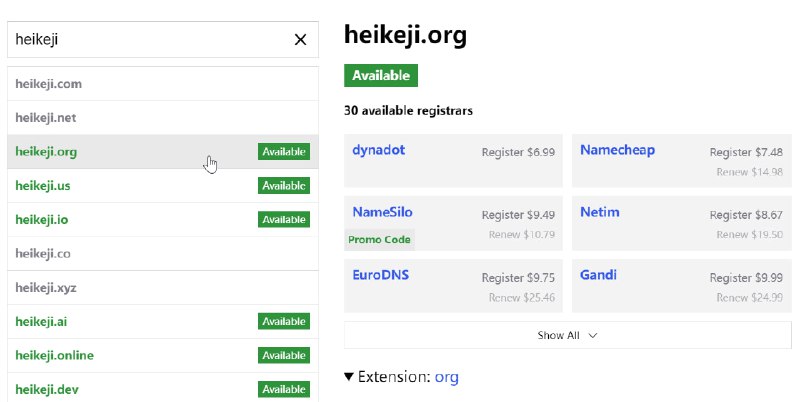Open Namecheap registrar link
This screenshot has width=800, height=402.
tap(617, 150)
